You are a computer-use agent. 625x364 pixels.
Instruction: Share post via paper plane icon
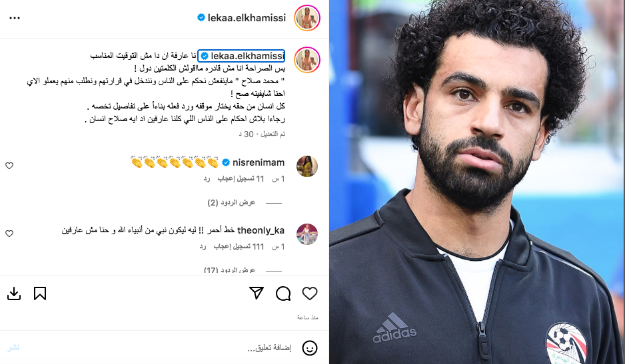(257, 293)
